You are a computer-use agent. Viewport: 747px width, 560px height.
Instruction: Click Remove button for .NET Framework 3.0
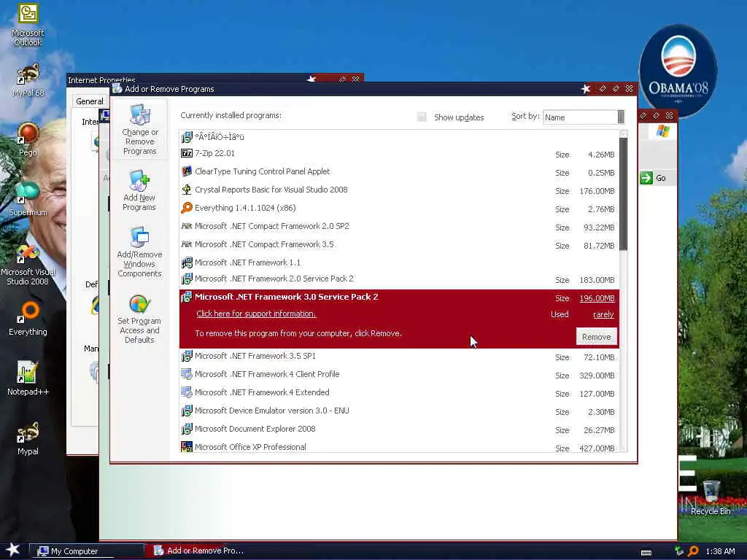click(597, 337)
